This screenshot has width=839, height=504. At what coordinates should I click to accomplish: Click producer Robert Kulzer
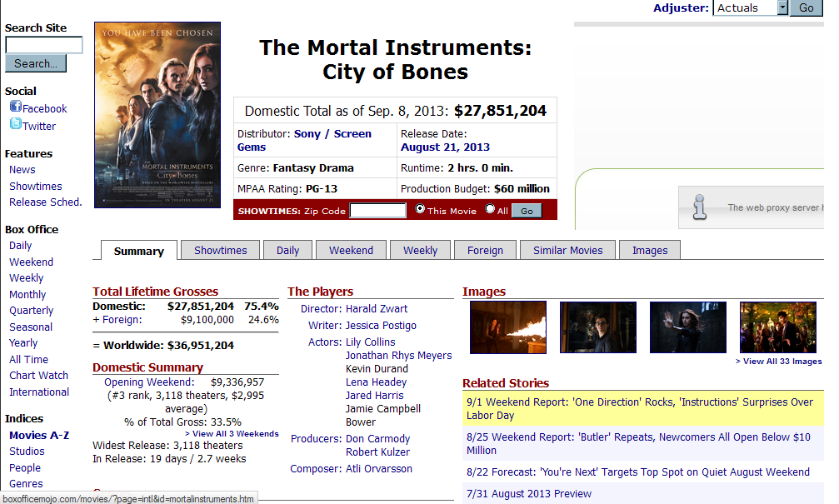(377, 452)
